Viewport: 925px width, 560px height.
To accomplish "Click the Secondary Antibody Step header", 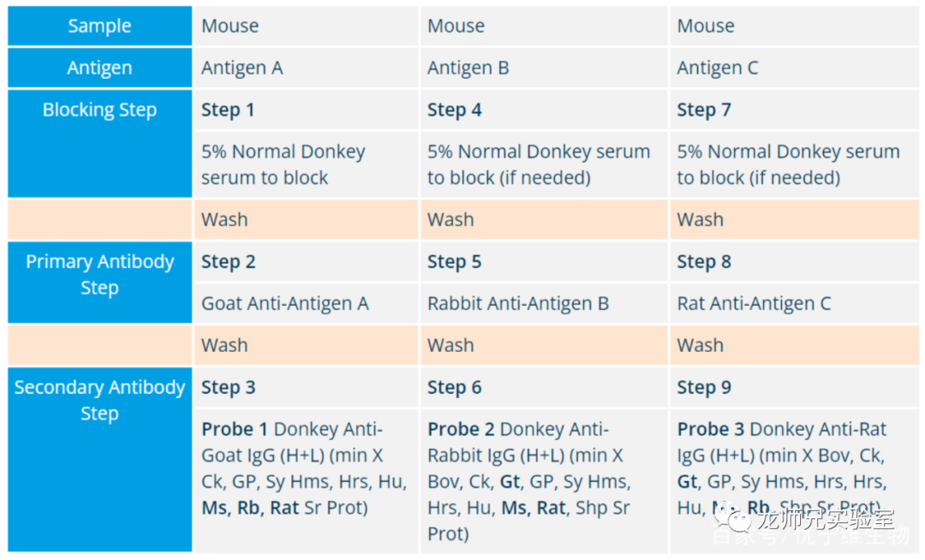I will tap(99, 400).
